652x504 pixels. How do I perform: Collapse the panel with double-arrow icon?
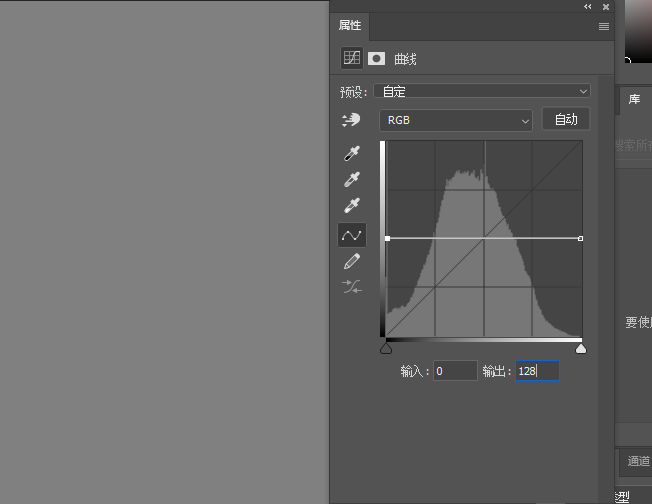[587, 7]
